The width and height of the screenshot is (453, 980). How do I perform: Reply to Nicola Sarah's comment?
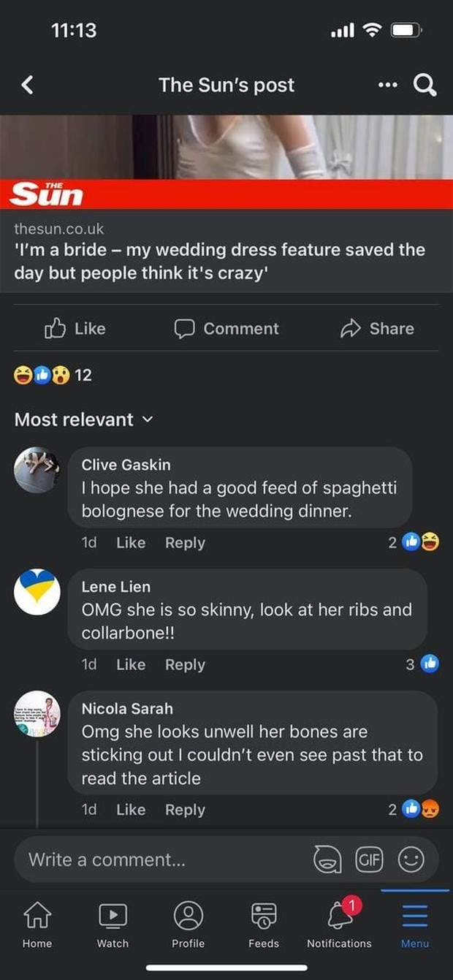coord(185,810)
